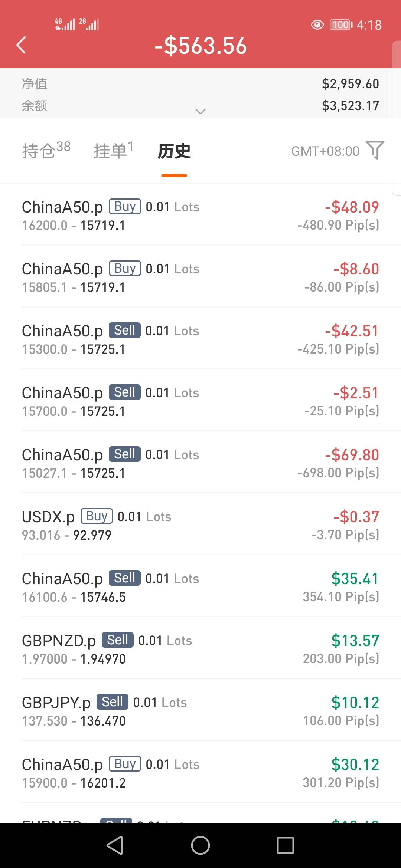Tap the battery indicator icon
The height and width of the screenshot is (868, 401).
pyautogui.click(x=341, y=25)
